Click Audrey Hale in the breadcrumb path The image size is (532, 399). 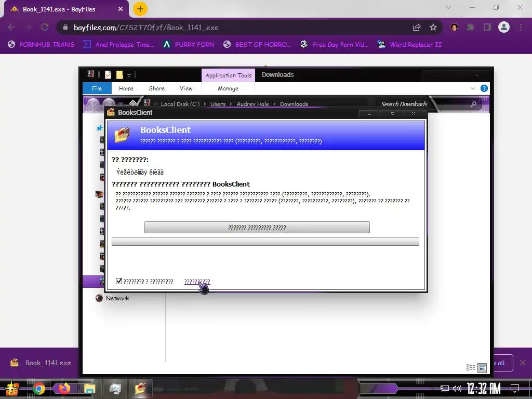pos(253,104)
